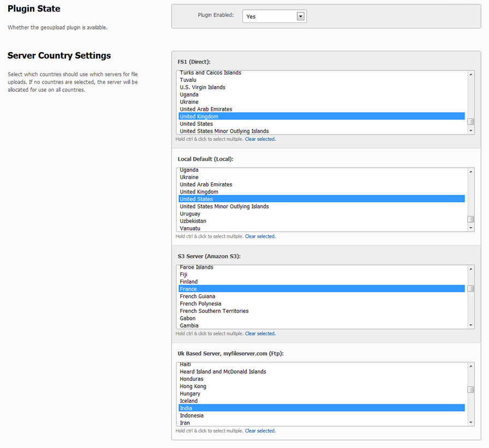Clear selected countries for Local Default

pos(260,237)
